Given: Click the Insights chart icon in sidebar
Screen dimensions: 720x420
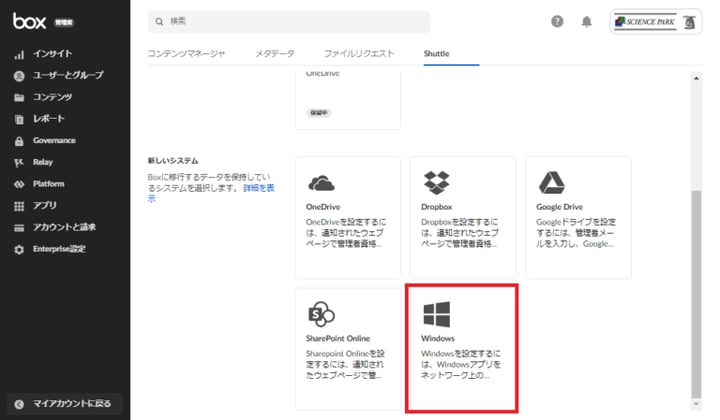Looking at the screenshot, I should pos(19,54).
